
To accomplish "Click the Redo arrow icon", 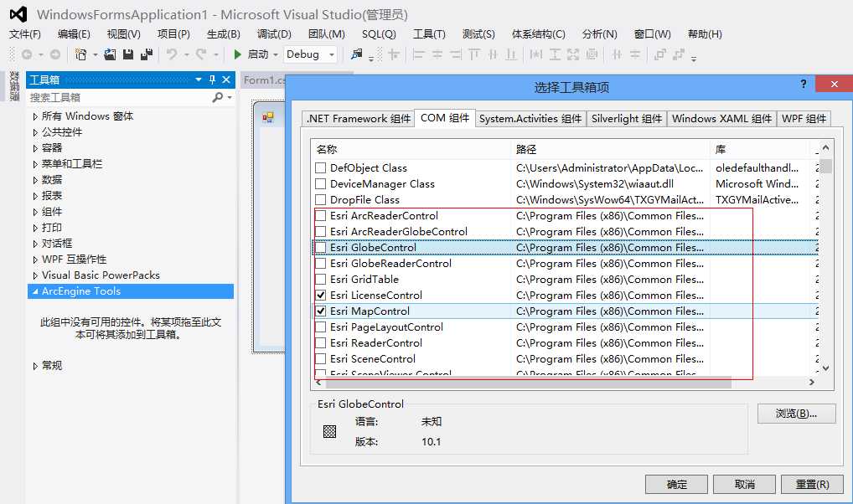I will pos(201,54).
